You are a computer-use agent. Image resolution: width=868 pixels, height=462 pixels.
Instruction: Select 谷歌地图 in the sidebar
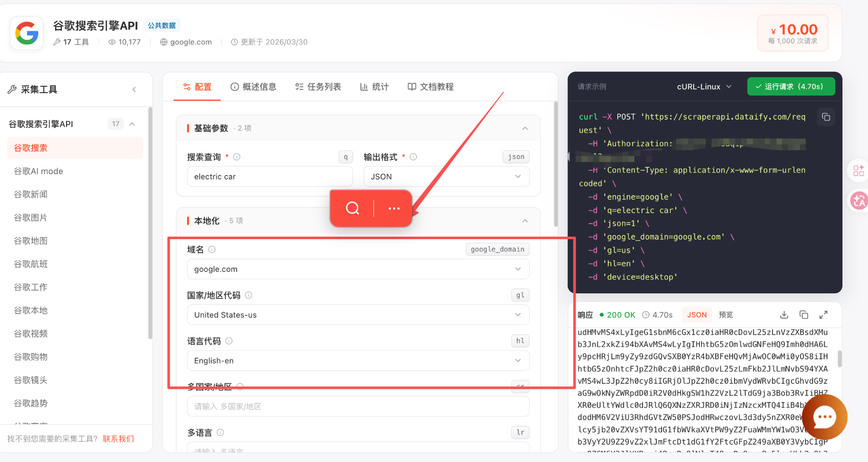coord(75,241)
